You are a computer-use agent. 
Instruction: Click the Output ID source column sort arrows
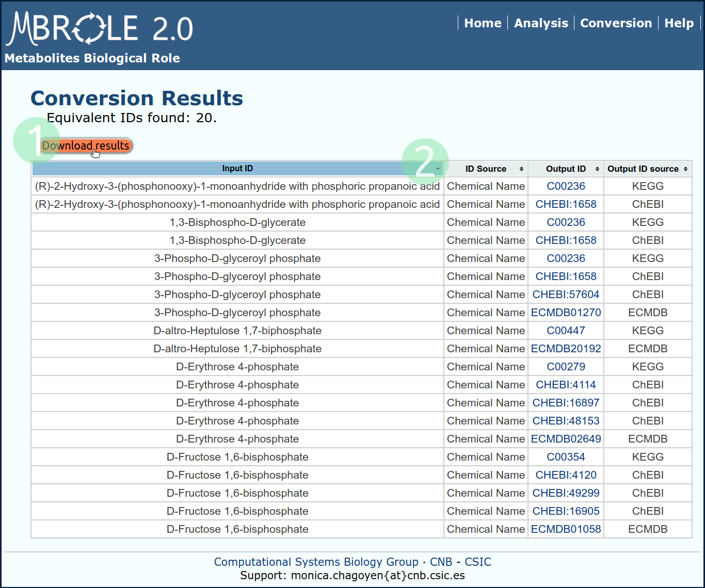coord(685,169)
